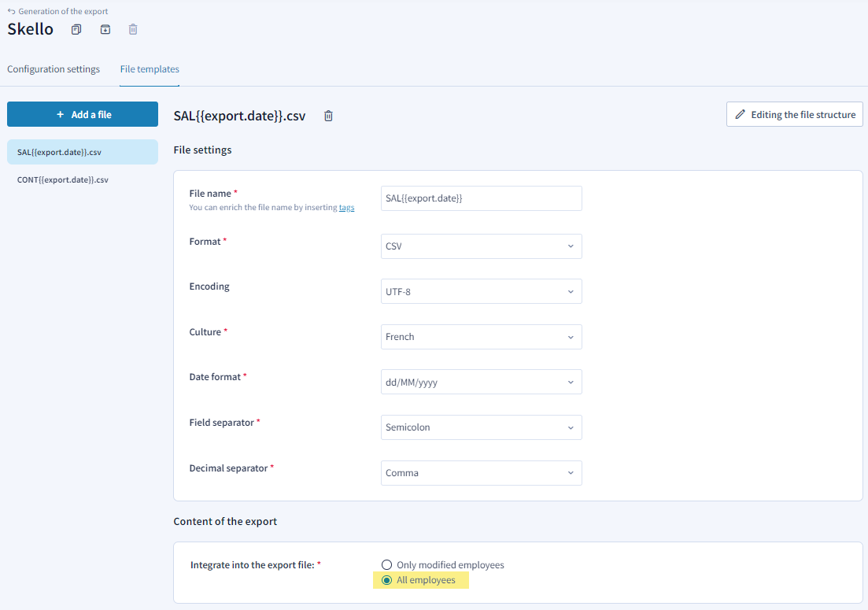Viewport: 868px width, 610px height.
Task: Click the Content of the export heading
Action: tap(225, 521)
